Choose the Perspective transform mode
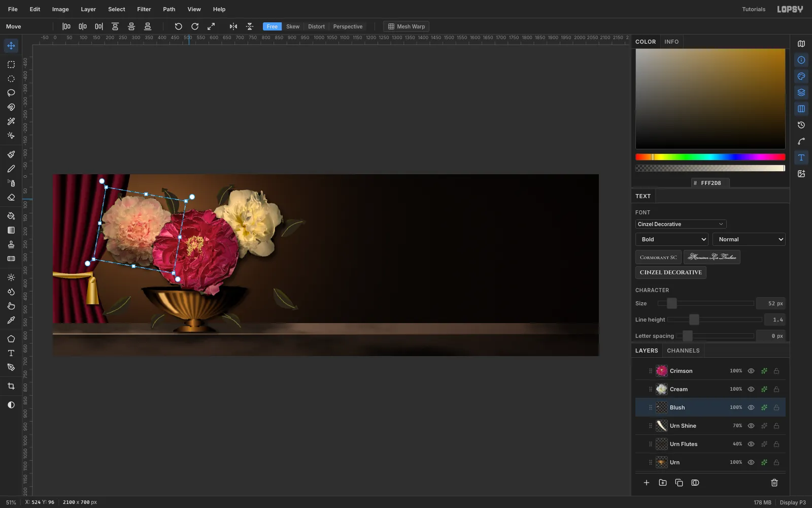Image resolution: width=812 pixels, height=508 pixels. pos(348,26)
